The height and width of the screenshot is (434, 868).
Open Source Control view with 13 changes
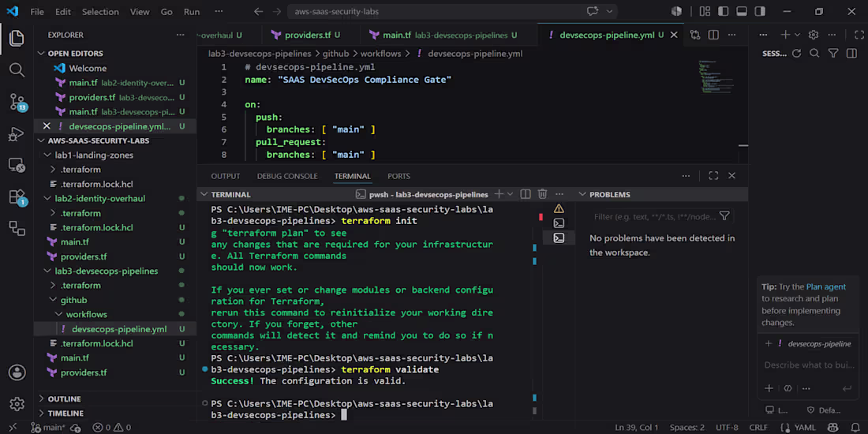tap(17, 102)
